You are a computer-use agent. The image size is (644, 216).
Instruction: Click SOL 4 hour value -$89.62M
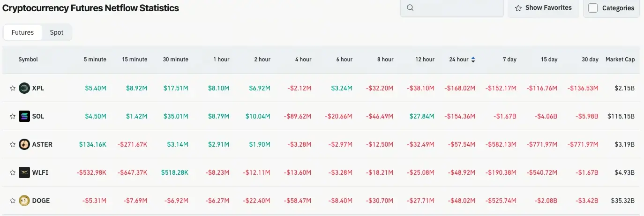(298, 116)
